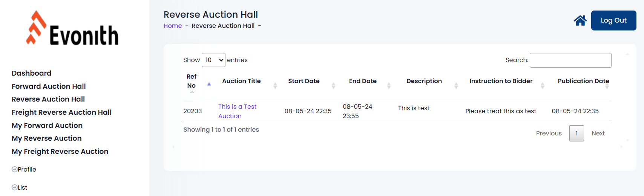Click the Search input field
The image size is (644, 196).
click(x=570, y=60)
